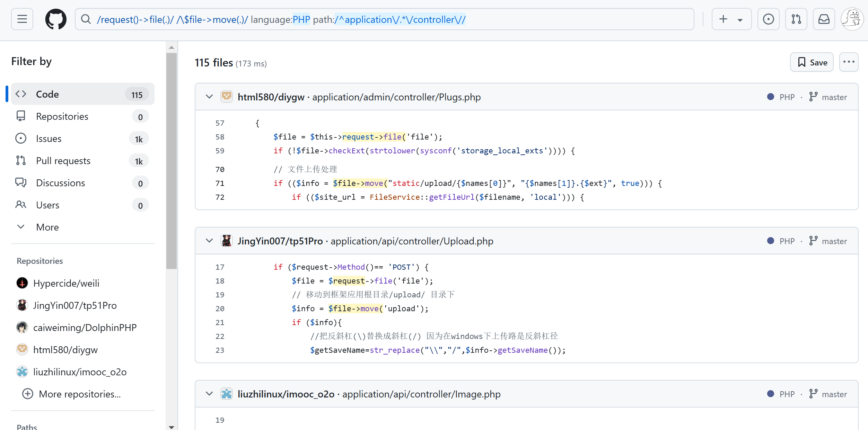Select the Issues filter
The image size is (868, 430).
click(83, 138)
